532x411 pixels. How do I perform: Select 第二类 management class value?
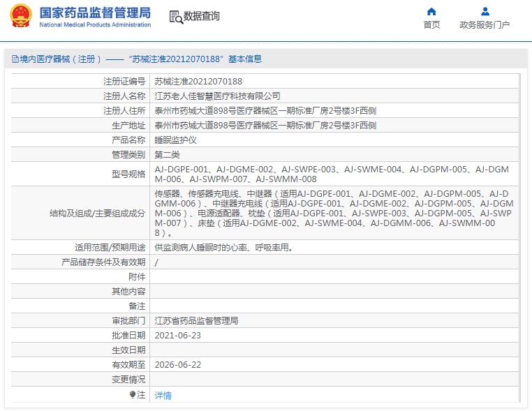pyautogui.click(x=168, y=155)
